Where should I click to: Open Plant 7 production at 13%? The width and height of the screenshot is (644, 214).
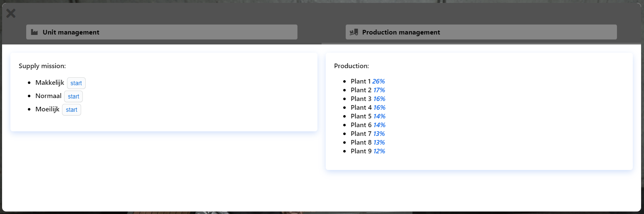point(379,133)
